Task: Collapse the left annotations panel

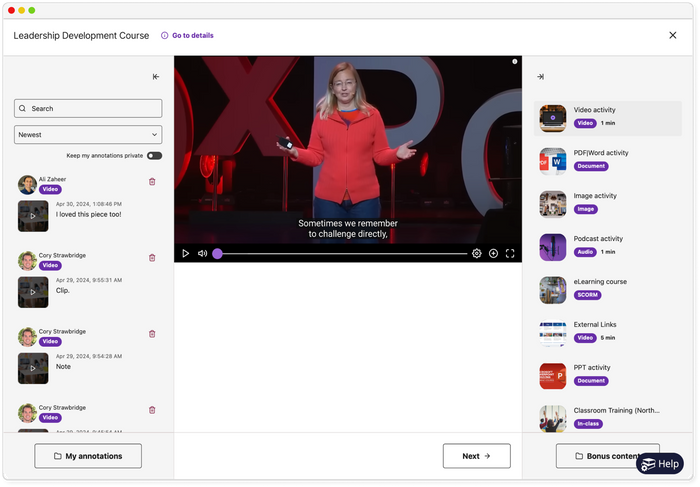Action: coord(156,77)
